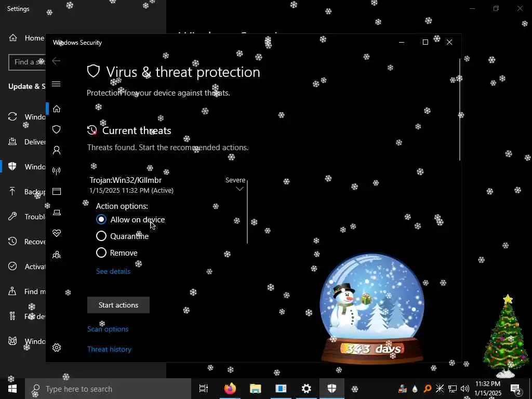The width and height of the screenshot is (532, 399).
Task: Click the Start actions button
Action: [118, 305]
